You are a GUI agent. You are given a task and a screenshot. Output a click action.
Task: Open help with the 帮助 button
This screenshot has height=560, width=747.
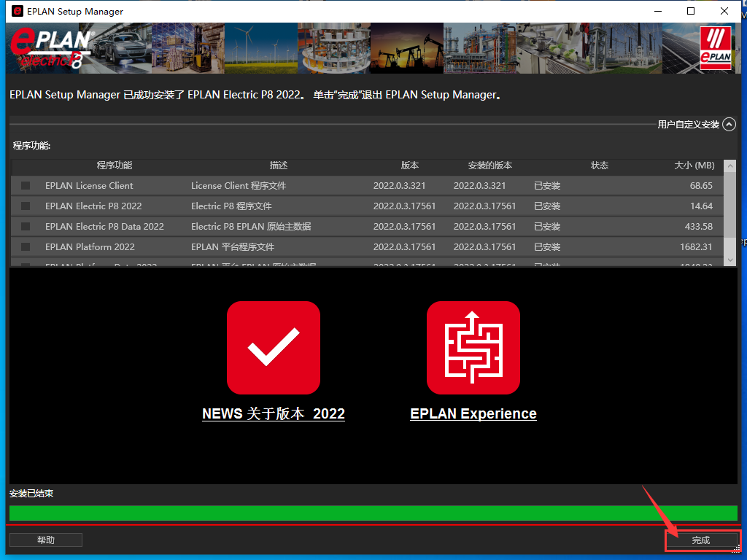46,540
